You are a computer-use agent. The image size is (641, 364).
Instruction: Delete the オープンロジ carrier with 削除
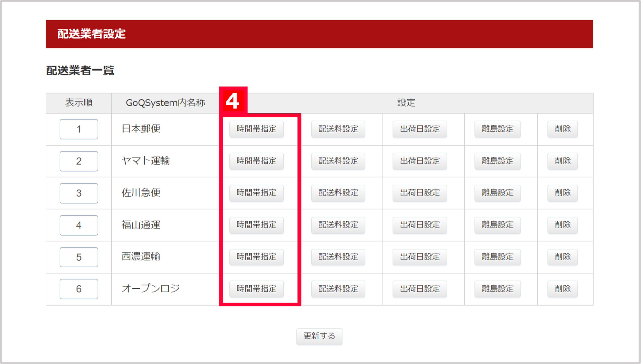563,289
